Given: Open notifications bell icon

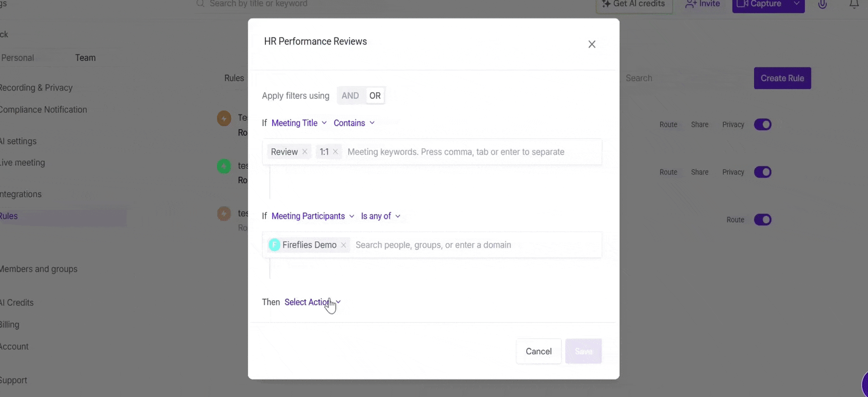Looking at the screenshot, I should [854, 4].
